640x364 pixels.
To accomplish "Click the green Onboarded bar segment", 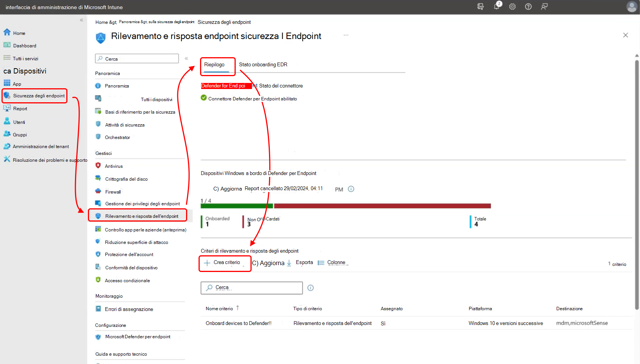I will pyautogui.click(x=237, y=206).
